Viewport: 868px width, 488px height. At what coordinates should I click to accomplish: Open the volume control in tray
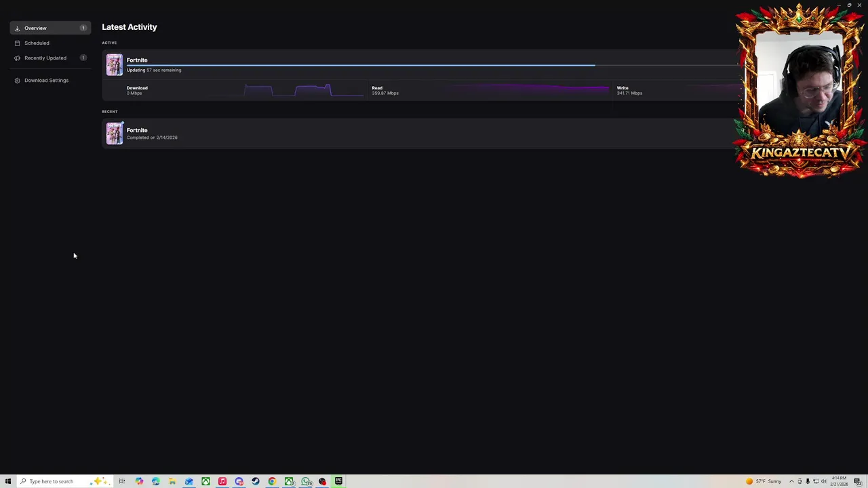click(824, 481)
